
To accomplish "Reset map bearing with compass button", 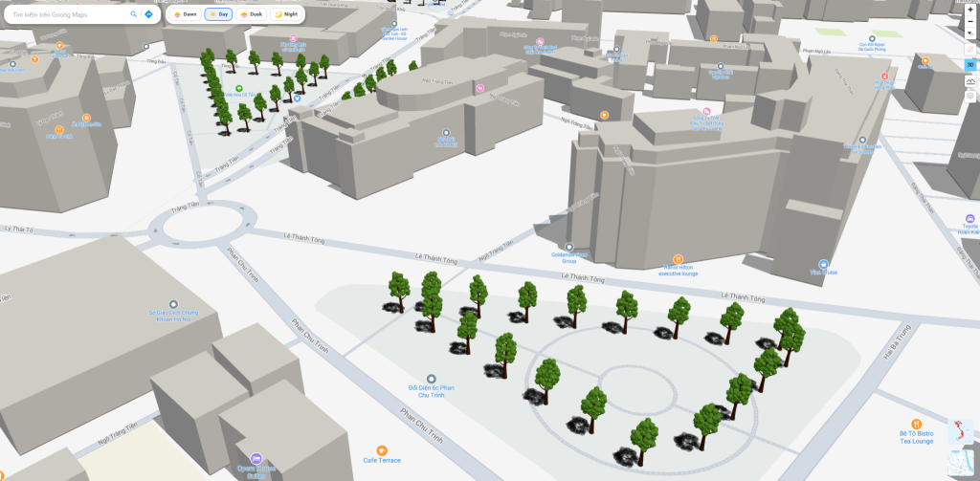I will [969, 33].
